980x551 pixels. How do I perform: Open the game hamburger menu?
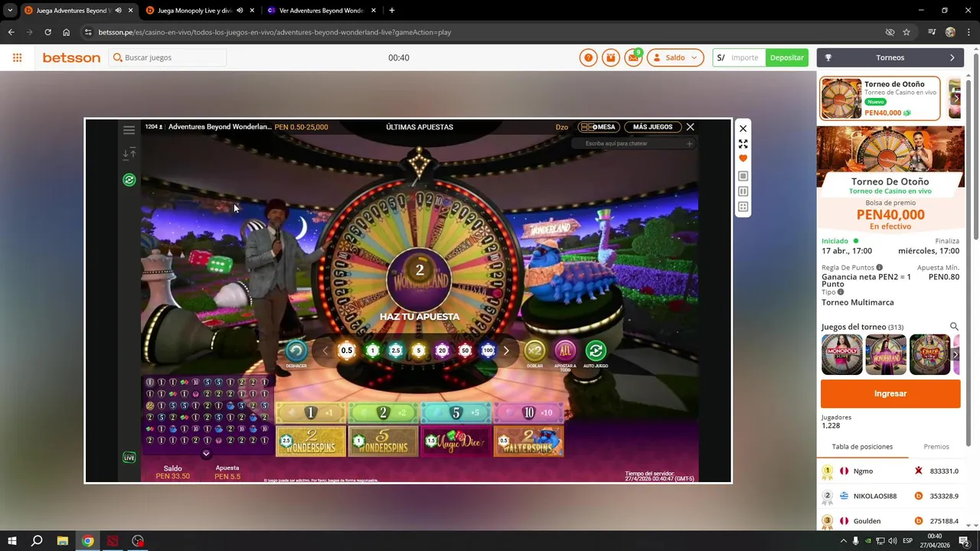pos(129,130)
